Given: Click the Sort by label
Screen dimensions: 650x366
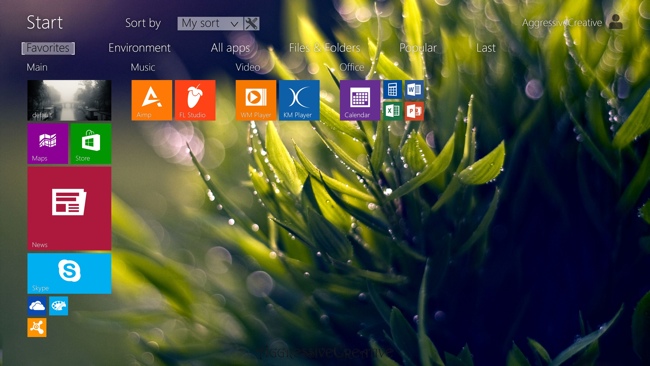Looking at the screenshot, I should pos(143,23).
